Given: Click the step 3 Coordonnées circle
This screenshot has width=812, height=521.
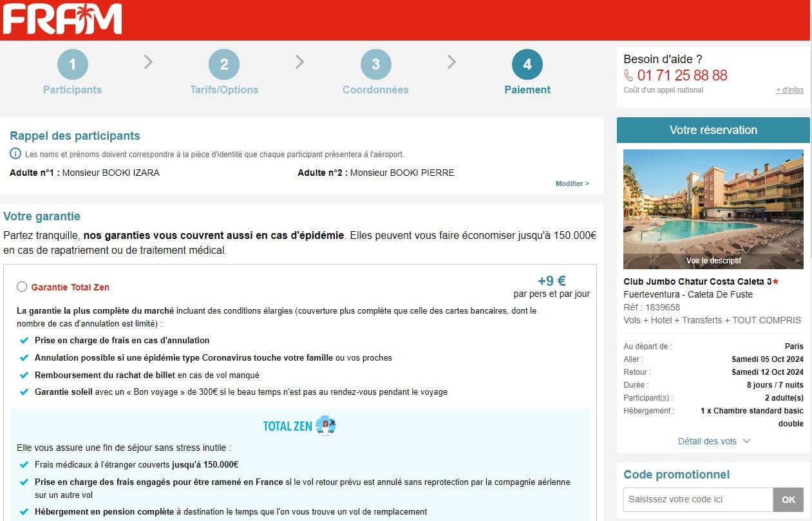Looking at the screenshot, I should tap(375, 64).
